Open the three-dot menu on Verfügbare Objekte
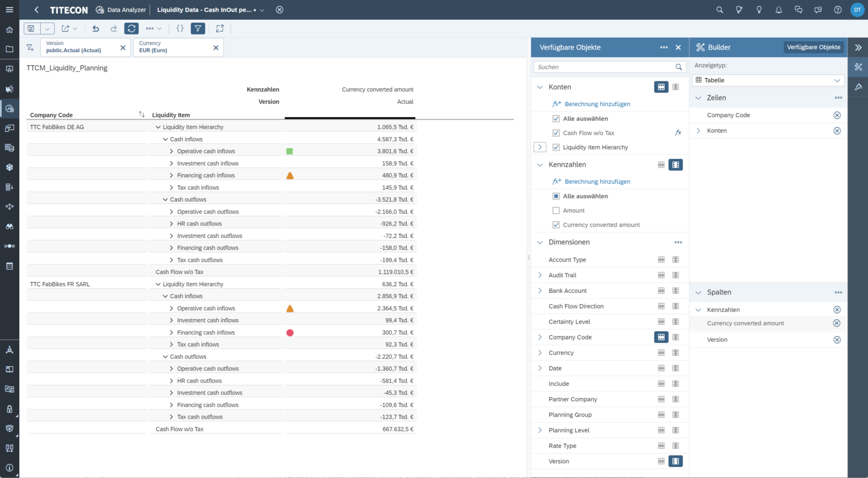This screenshot has width=868, height=478. pyautogui.click(x=664, y=47)
